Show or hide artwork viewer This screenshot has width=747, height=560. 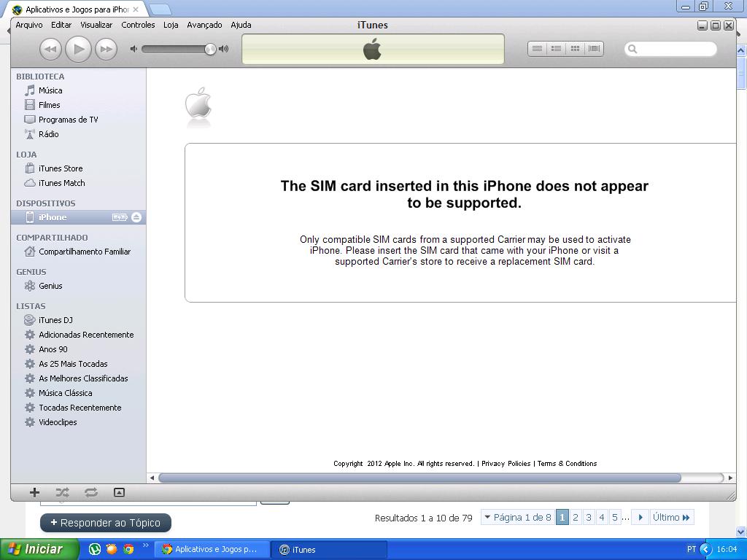click(119, 492)
